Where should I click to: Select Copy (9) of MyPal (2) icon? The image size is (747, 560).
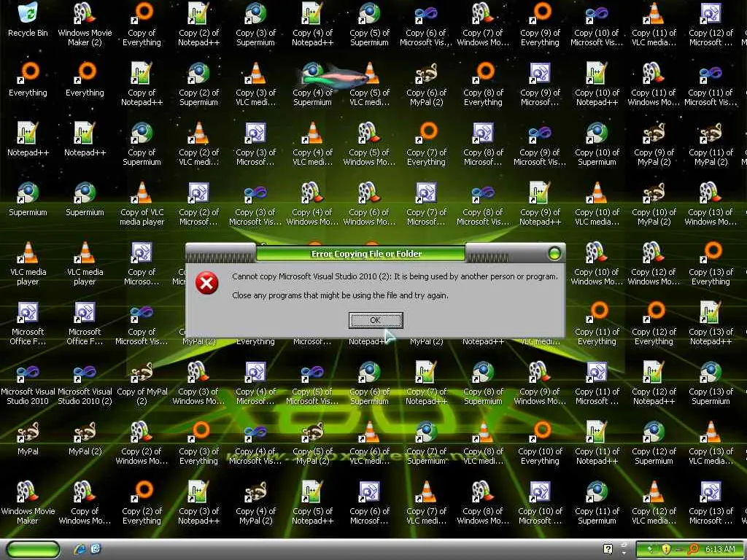(654, 144)
